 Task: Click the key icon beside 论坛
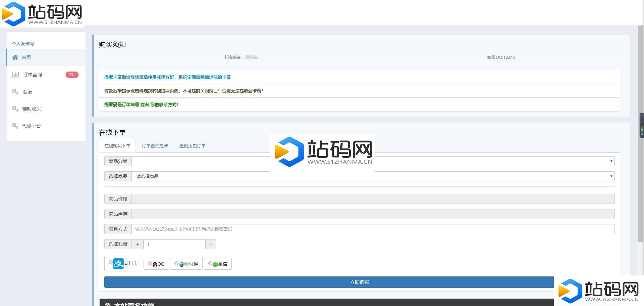click(15, 92)
